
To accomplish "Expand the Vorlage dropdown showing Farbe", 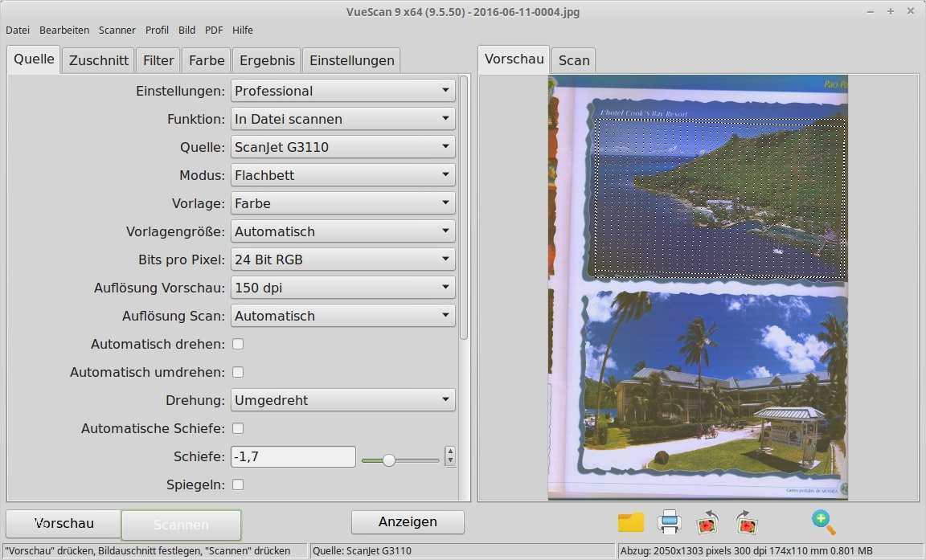I will pos(342,203).
